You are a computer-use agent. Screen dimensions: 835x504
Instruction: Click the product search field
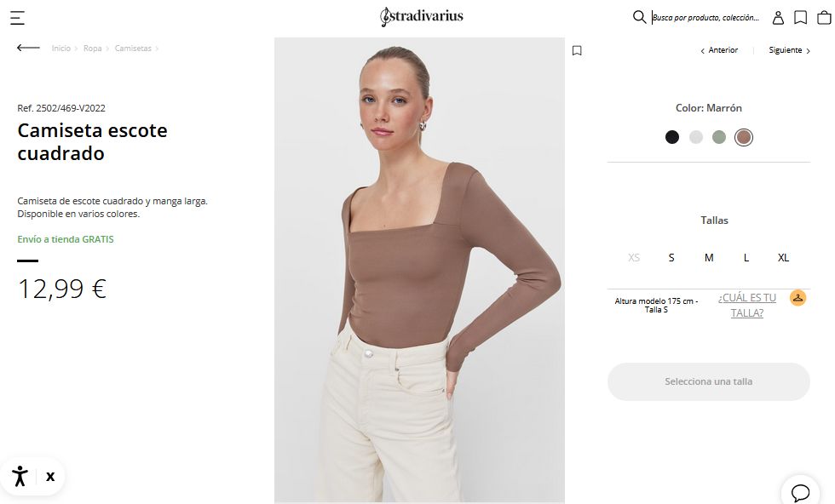point(705,17)
